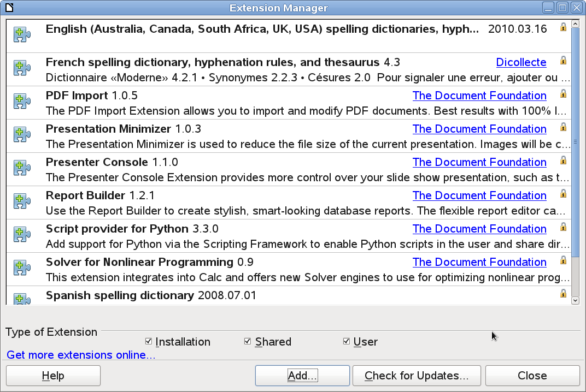Click the lock icon on Script provider row
Viewport: 586px width, 392px height.
563,227
